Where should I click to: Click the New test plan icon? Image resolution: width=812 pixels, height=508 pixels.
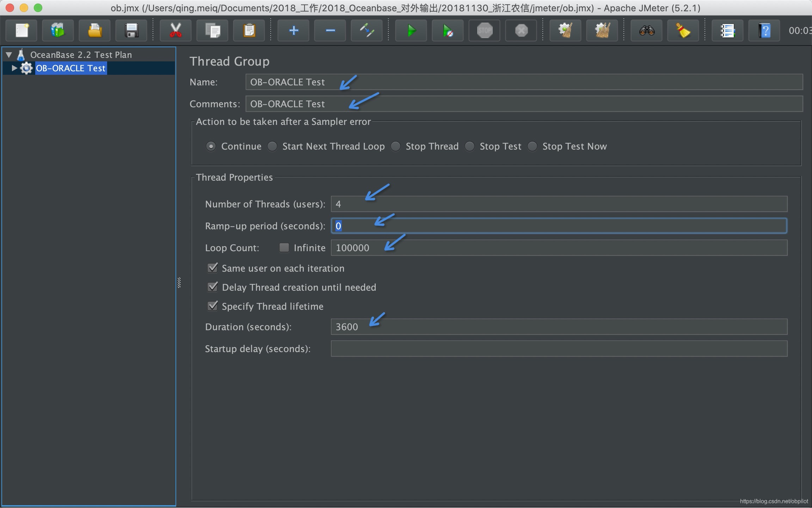[22, 31]
